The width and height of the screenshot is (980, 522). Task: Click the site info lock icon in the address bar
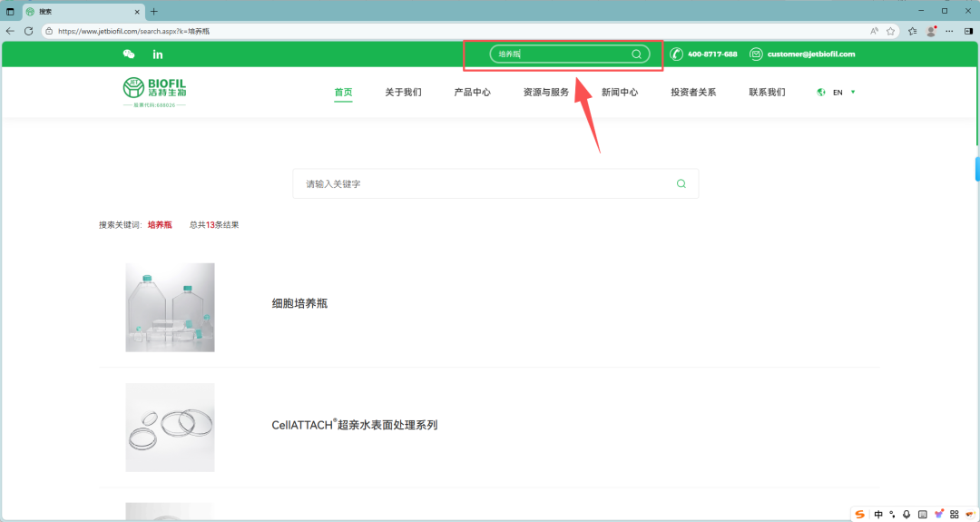[49, 31]
